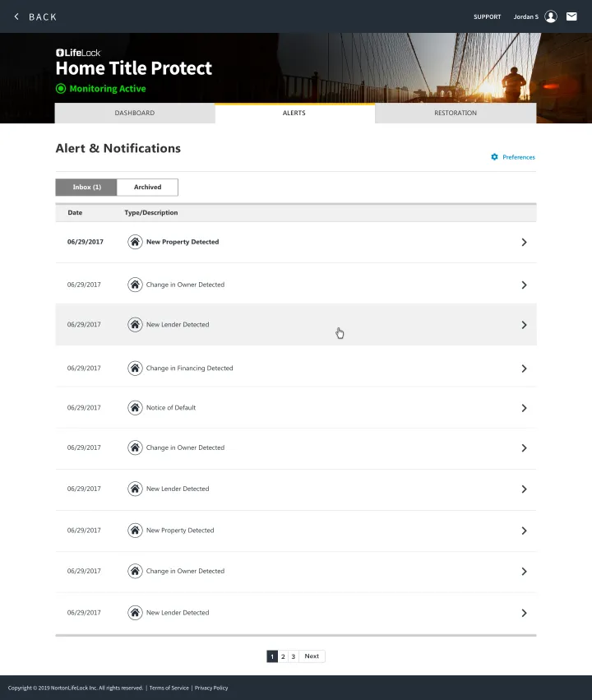
Task: Switch to the Dashboard tab
Action: click(135, 114)
